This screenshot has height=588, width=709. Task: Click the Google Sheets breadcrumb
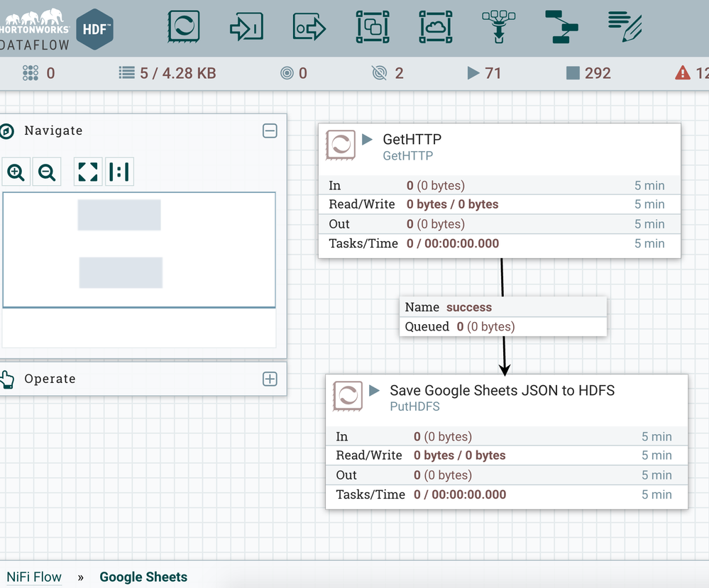[x=143, y=577]
